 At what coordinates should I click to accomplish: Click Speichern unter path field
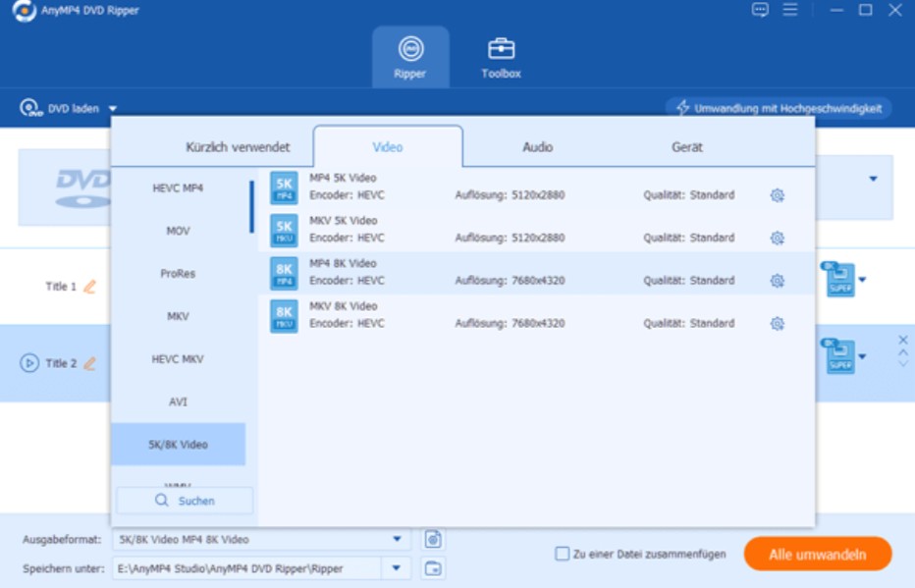247,568
